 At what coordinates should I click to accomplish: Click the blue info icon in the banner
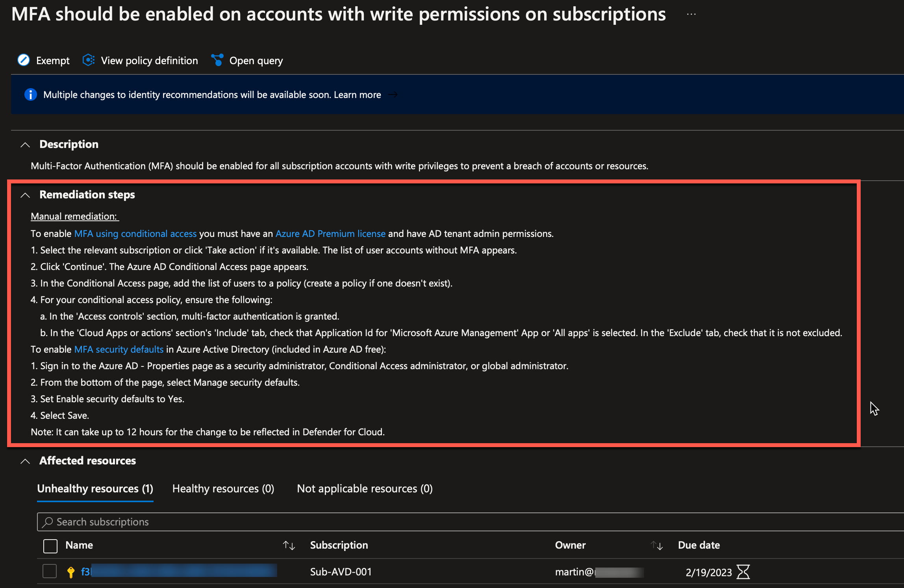pyautogui.click(x=30, y=94)
